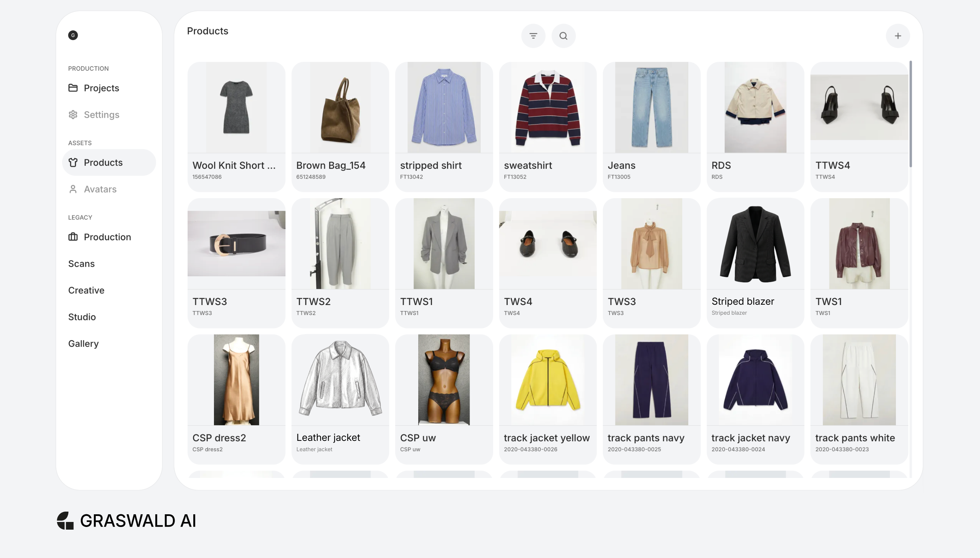Screen dimensions: 980x558
Task: Click the shirt icon beside Products
Action: click(x=73, y=163)
